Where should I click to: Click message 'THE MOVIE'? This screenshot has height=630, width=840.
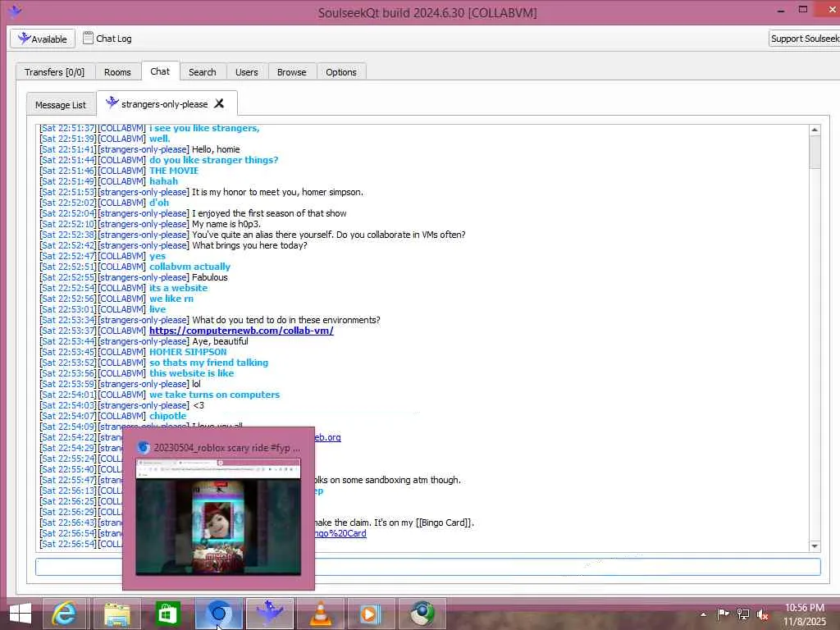174,171
